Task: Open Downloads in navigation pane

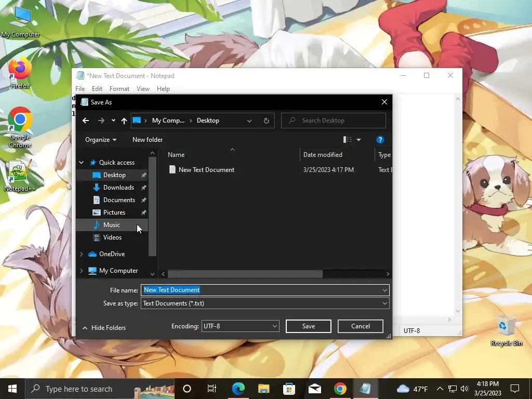Action: [x=118, y=188]
